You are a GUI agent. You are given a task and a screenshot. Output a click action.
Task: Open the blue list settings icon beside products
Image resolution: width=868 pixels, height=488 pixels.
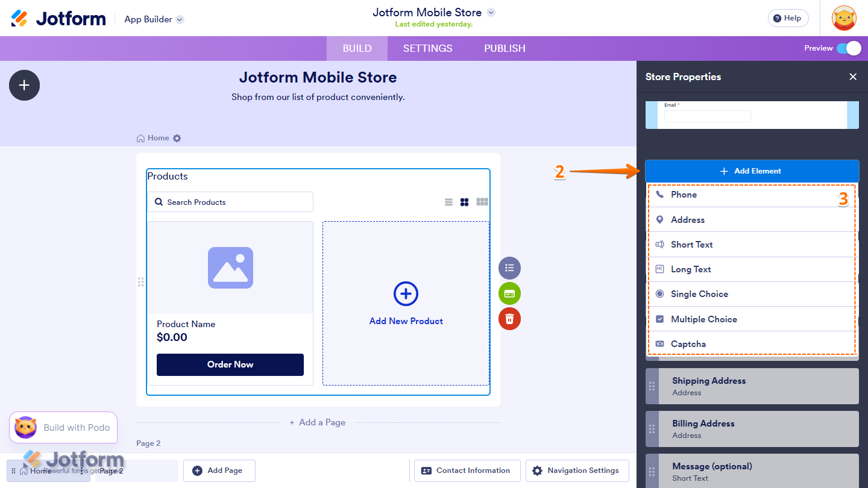[509, 267]
